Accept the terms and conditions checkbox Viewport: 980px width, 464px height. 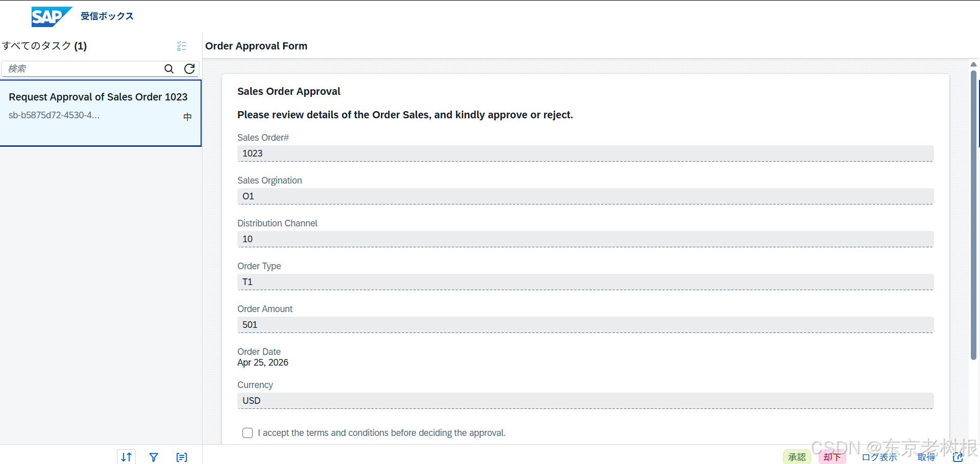(248, 433)
